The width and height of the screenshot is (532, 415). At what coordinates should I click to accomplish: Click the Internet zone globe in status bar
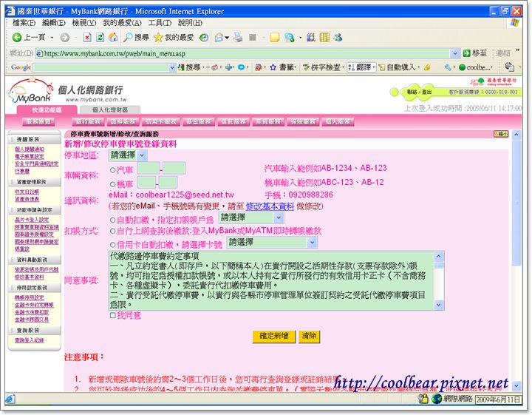pos(437,399)
